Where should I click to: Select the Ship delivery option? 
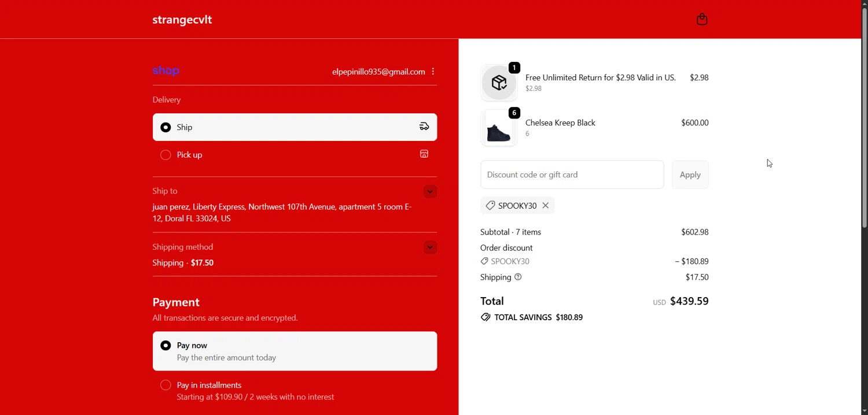point(295,127)
